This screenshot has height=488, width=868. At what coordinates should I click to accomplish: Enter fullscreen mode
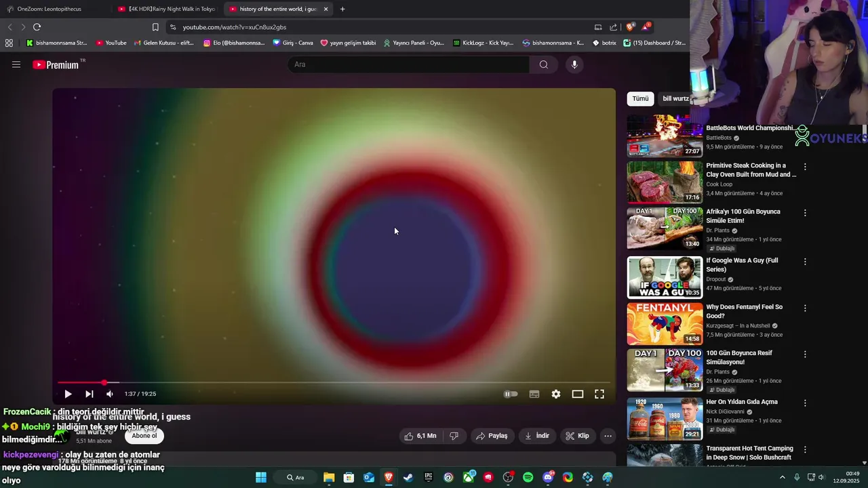599,394
